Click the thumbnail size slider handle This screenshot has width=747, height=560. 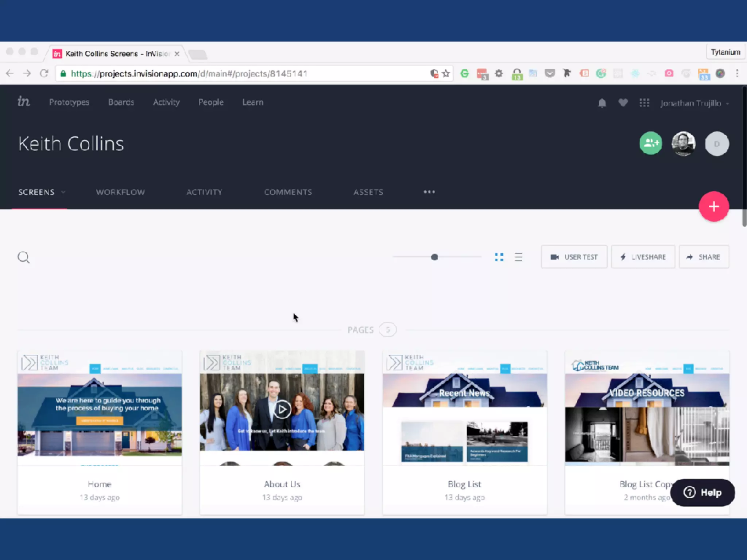click(434, 257)
